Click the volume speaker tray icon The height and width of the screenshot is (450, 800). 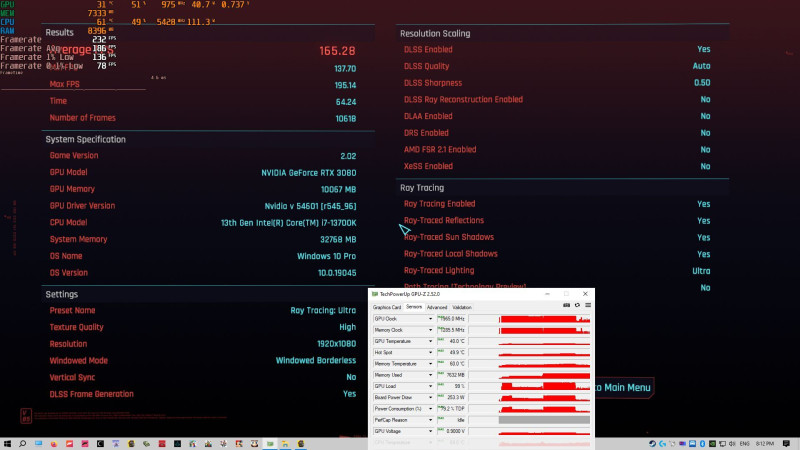[x=732, y=444]
